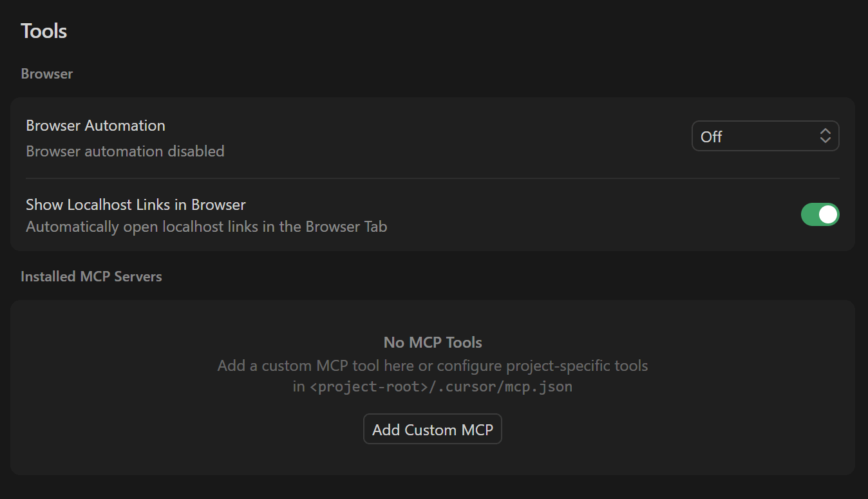Screen dimensions: 868x499
Task: Click the up-down chevron in the Off selector
Action: coord(826,136)
